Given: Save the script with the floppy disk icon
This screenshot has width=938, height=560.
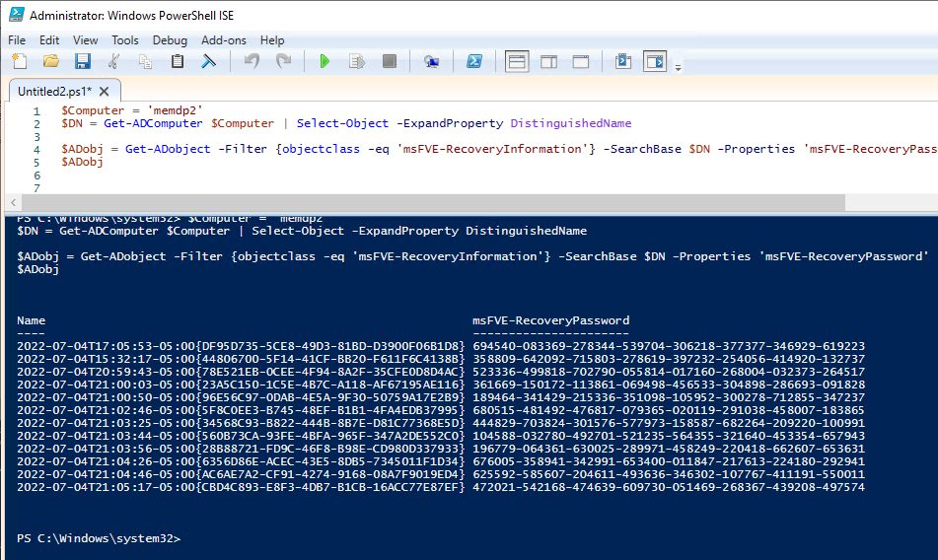Looking at the screenshot, I should click(83, 61).
